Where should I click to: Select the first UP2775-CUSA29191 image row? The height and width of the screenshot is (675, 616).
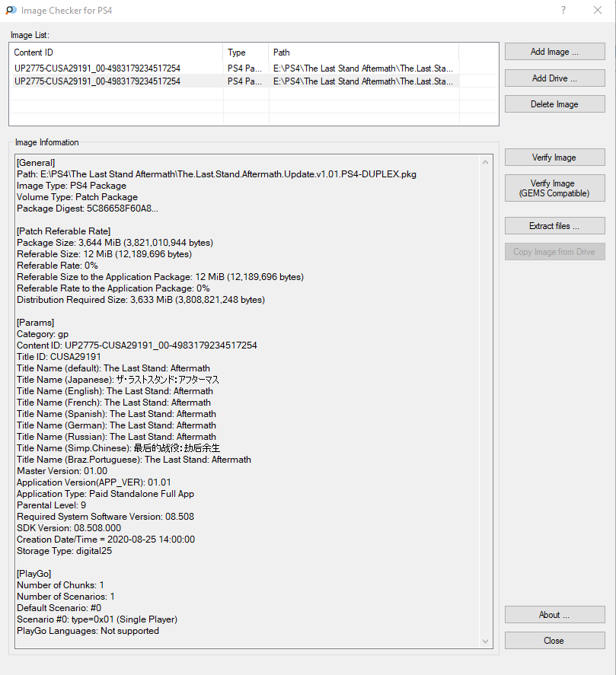click(235, 68)
